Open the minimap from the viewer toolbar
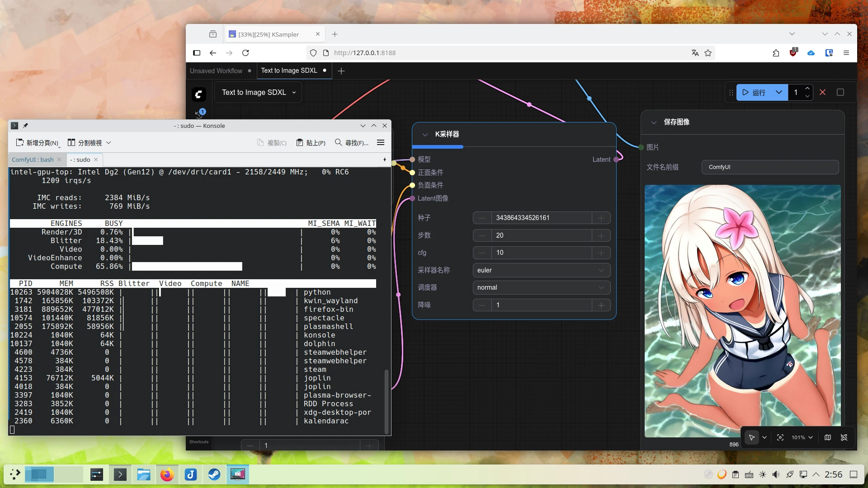 827,437
